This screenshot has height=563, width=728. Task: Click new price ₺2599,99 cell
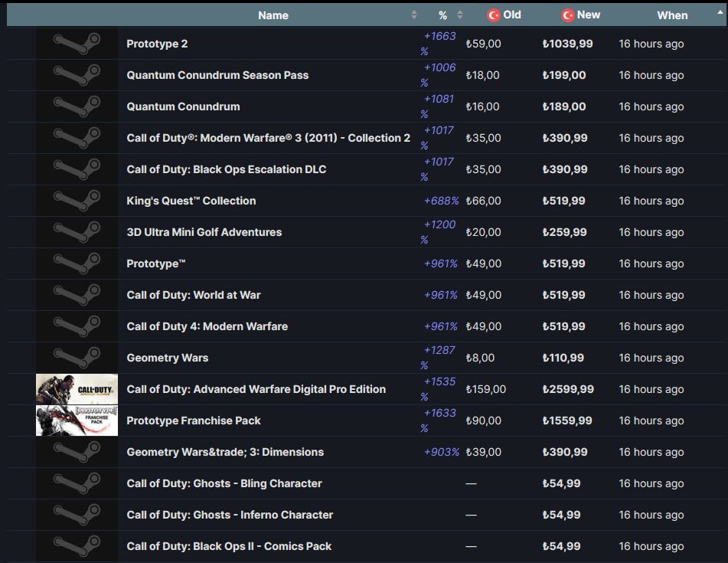click(x=568, y=389)
